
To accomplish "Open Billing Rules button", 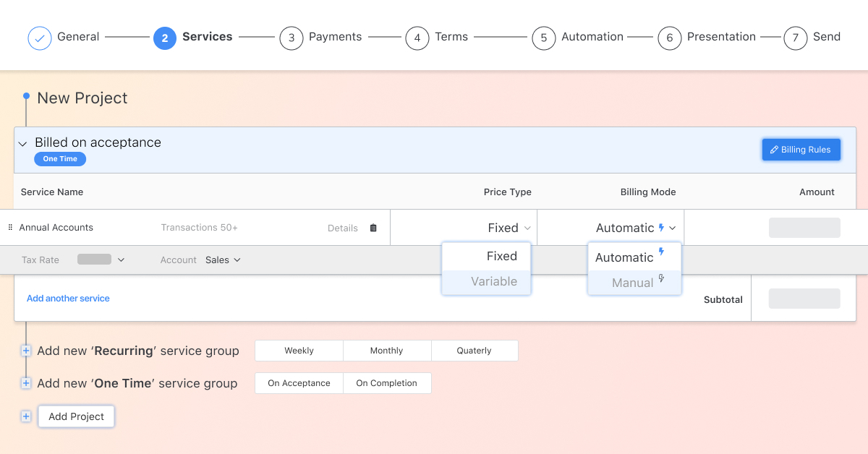I will pyautogui.click(x=801, y=150).
